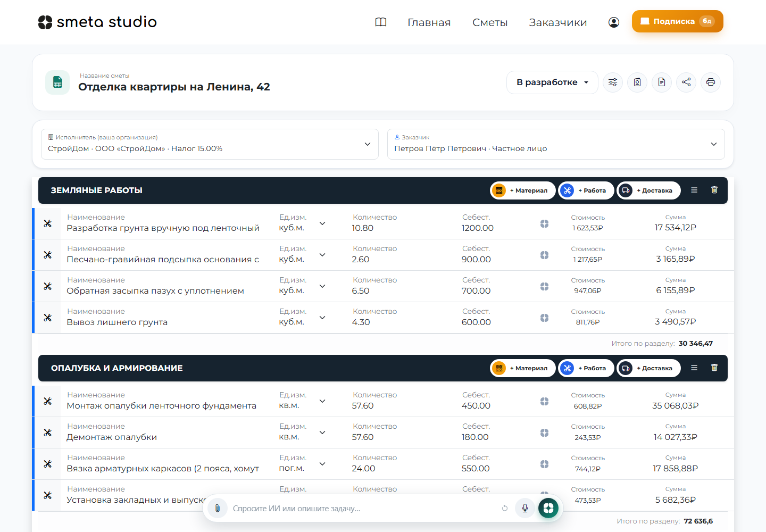Click AI icon on Демонтаж опалубки row
Screen dimensions: 766x532
click(x=544, y=433)
